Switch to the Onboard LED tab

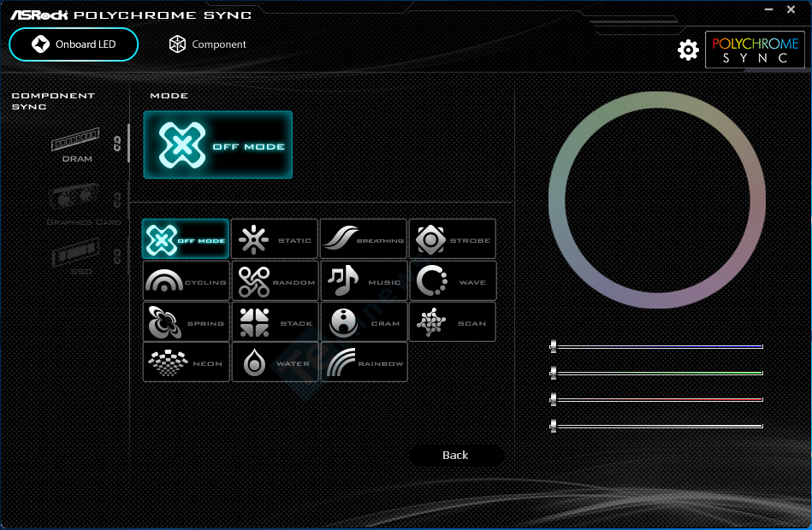pyautogui.click(x=74, y=44)
